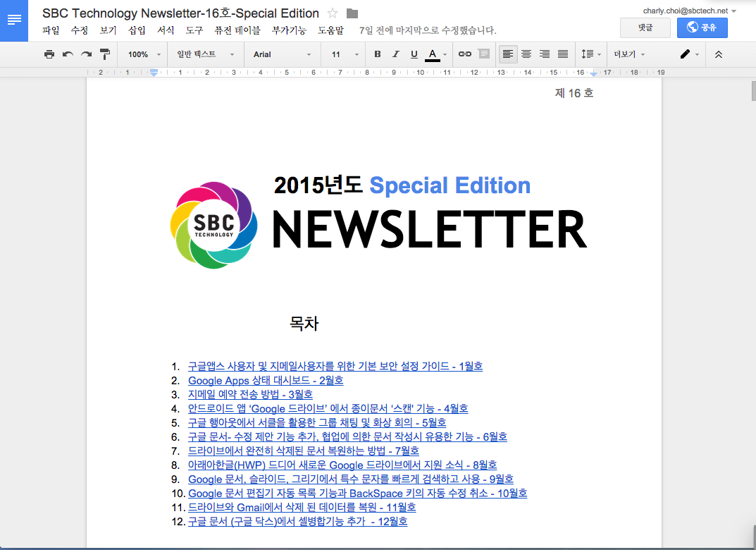This screenshot has width=756, height=550.
Task: Set justified alignment
Action: [563, 54]
